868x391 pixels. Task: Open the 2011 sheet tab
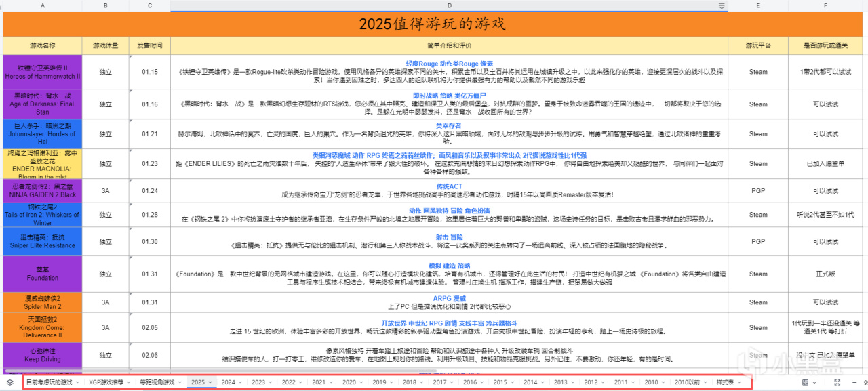pos(620,382)
